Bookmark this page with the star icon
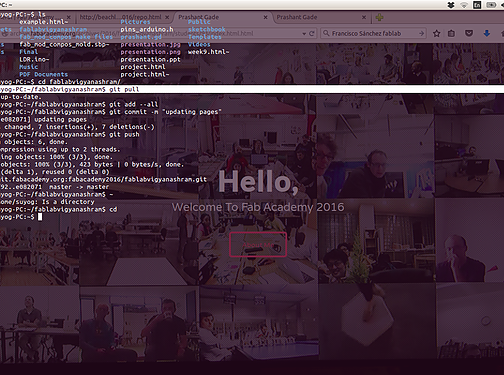Image resolution: width=504 pixels, height=375 pixels. 436,33
